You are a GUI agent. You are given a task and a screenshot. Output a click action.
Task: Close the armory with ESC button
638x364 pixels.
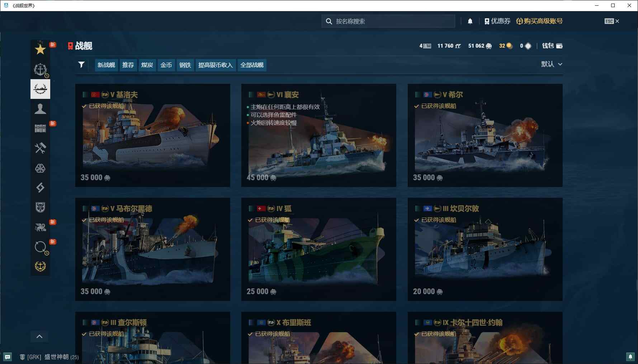click(611, 21)
